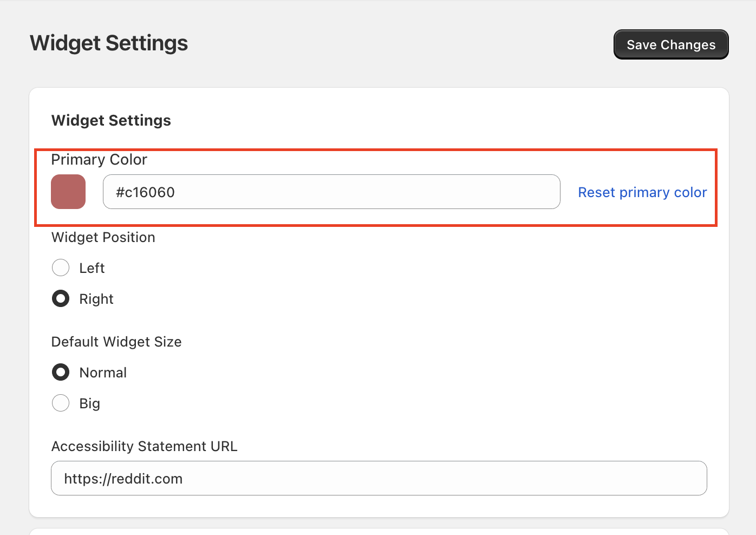Click the "Right" option label text
Viewport: 756px width, 535px height.
click(96, 299)
